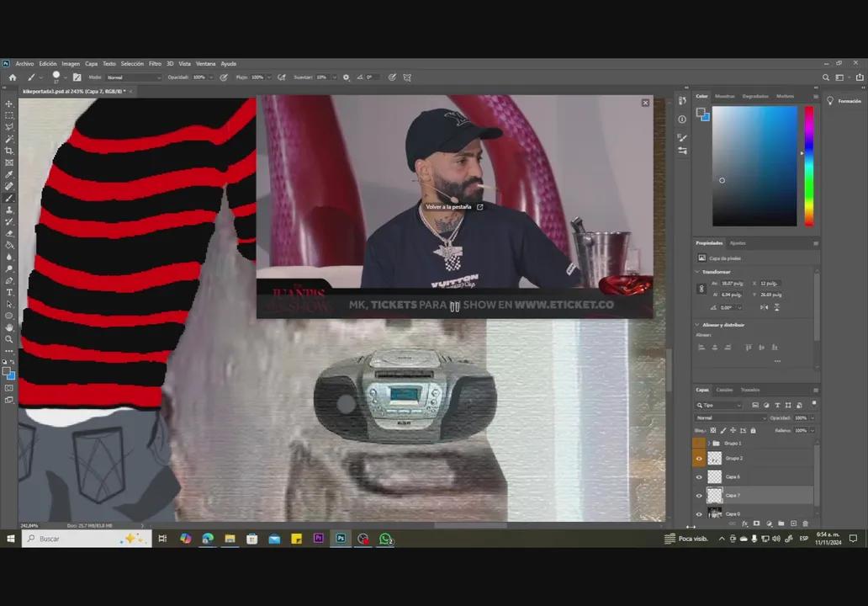The image size is (868, 606).
Task: Hide the Capa 6 layer
Action: click(699, 477)
